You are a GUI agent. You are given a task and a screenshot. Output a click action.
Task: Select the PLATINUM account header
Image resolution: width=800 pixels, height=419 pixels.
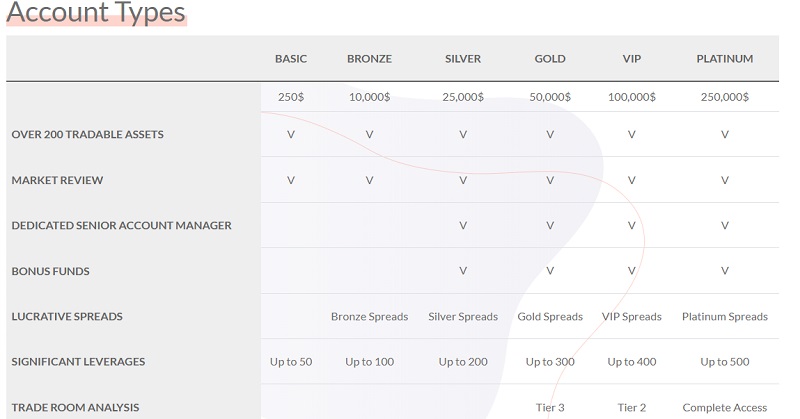coord(724,59)
